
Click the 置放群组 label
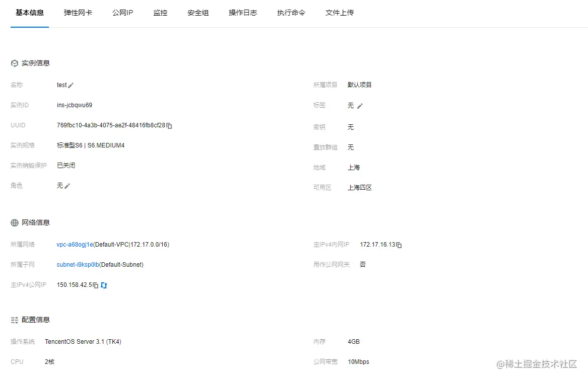coord(325,147)
